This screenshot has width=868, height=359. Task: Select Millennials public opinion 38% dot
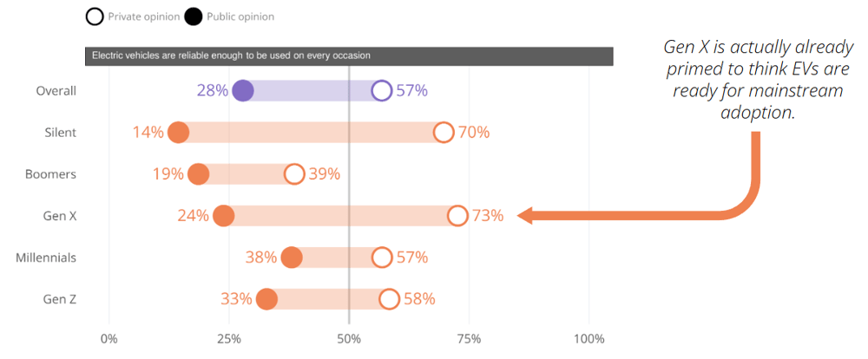(x=292, y=258)
